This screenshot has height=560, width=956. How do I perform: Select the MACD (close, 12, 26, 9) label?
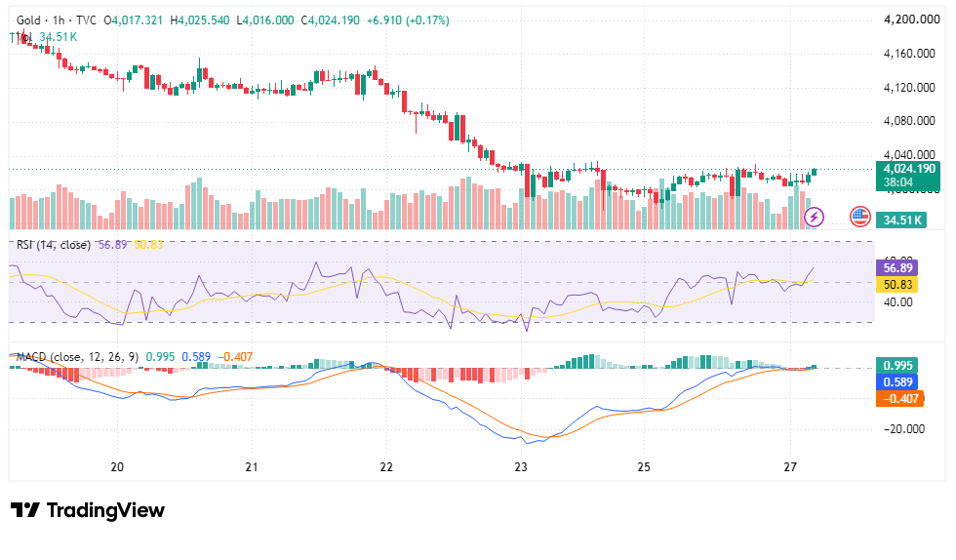(x=77, y=357)
